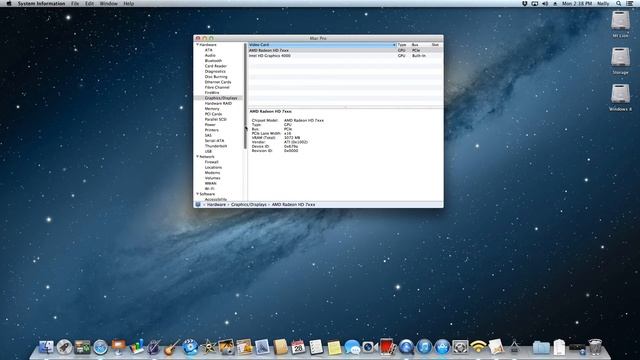Select Wi-Fi under Network

pos(209,189)
